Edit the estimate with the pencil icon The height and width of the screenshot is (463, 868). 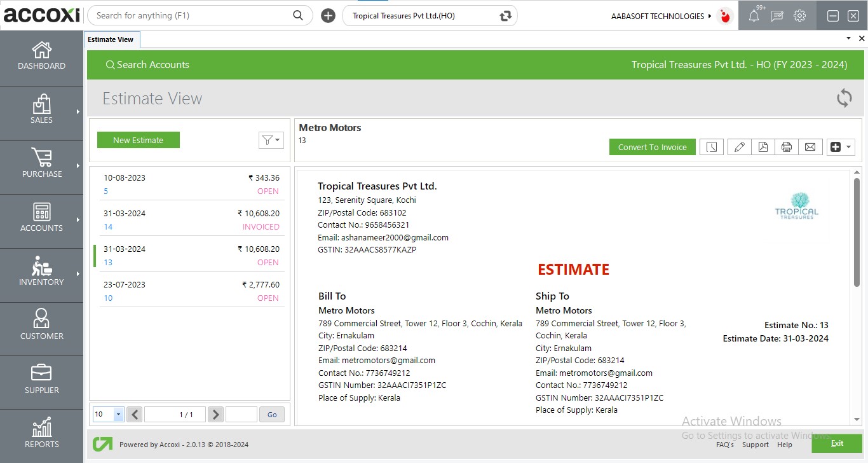pos(739,147)
